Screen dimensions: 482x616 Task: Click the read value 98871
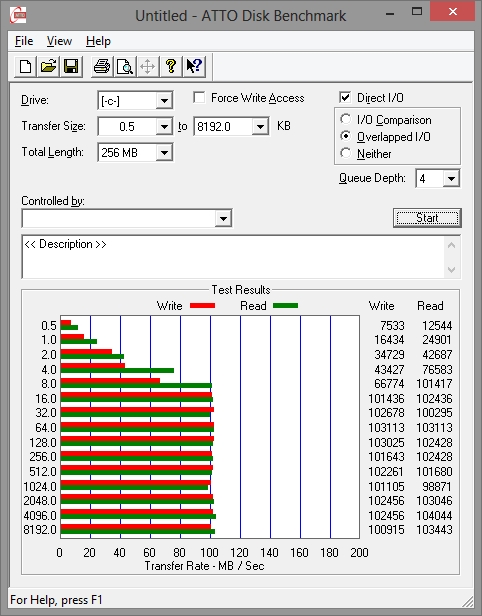pyautogui.click(x=437, y=487)
